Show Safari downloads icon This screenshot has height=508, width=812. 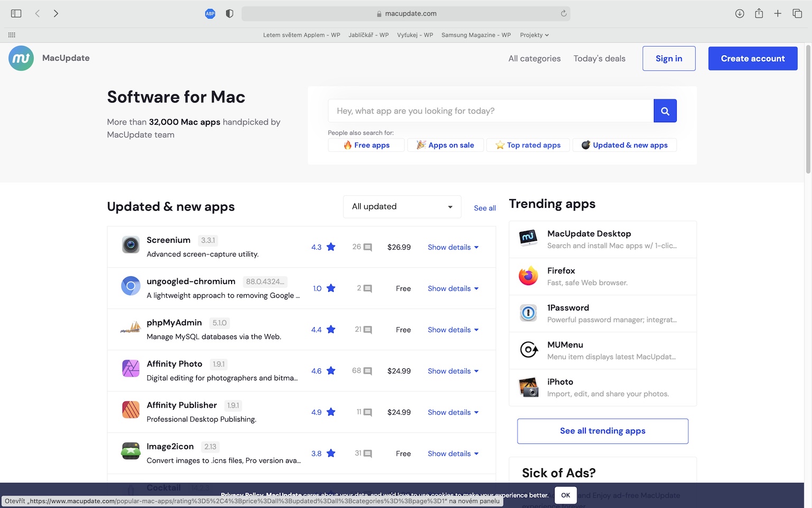coord(740,13)
